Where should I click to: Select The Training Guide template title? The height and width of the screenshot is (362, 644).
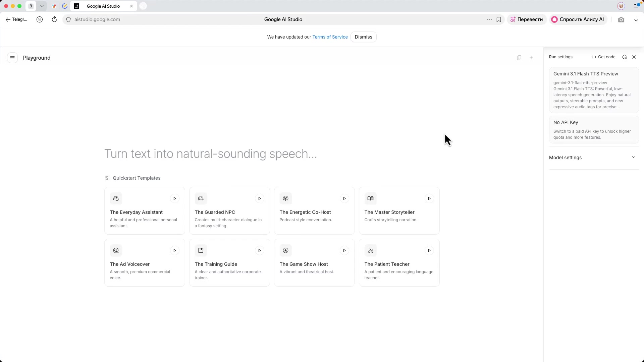pos(216,264)
